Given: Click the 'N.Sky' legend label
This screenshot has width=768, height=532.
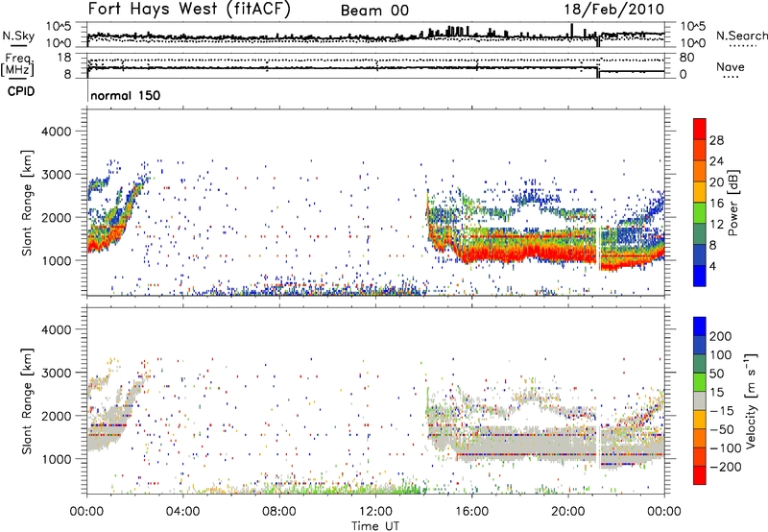Looking at the screenshot, I should coord(18,36).
